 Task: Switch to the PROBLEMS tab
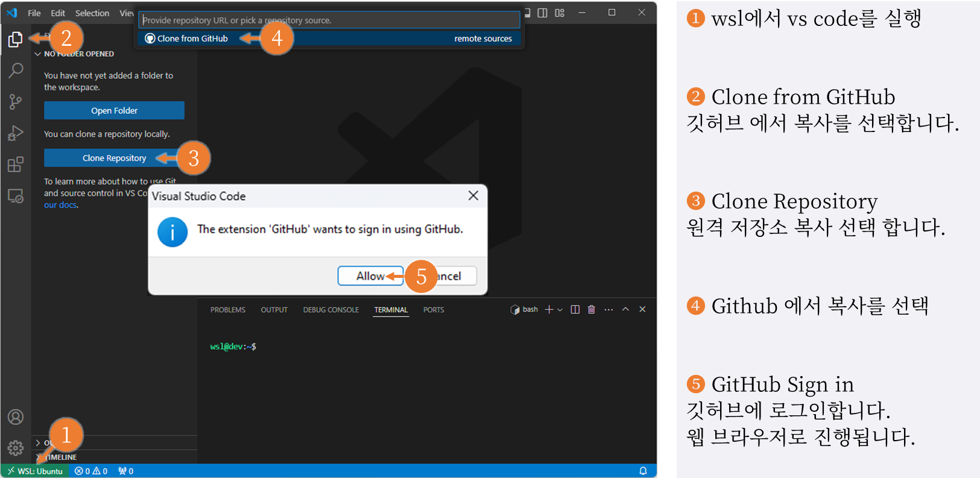tap(228, 310)
